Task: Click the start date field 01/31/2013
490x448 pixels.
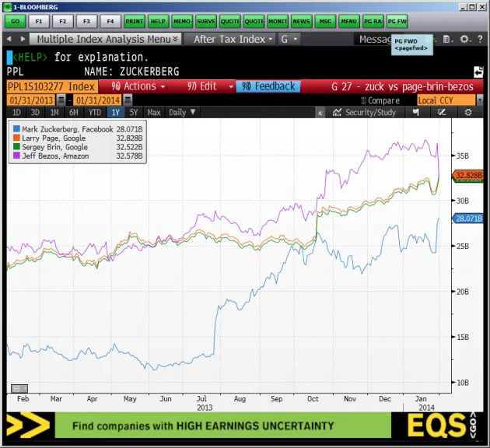Action: click(x=31, y=100)
